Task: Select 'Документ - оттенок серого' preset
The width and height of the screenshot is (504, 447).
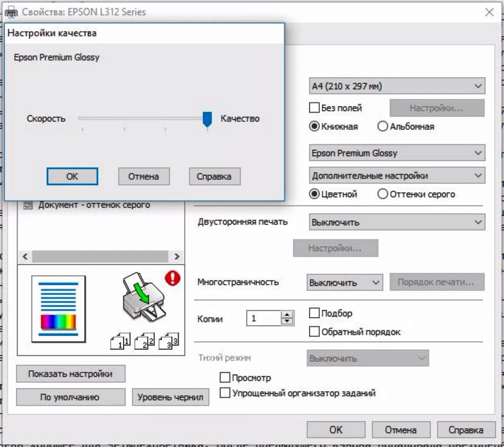Action: point(94,205)
